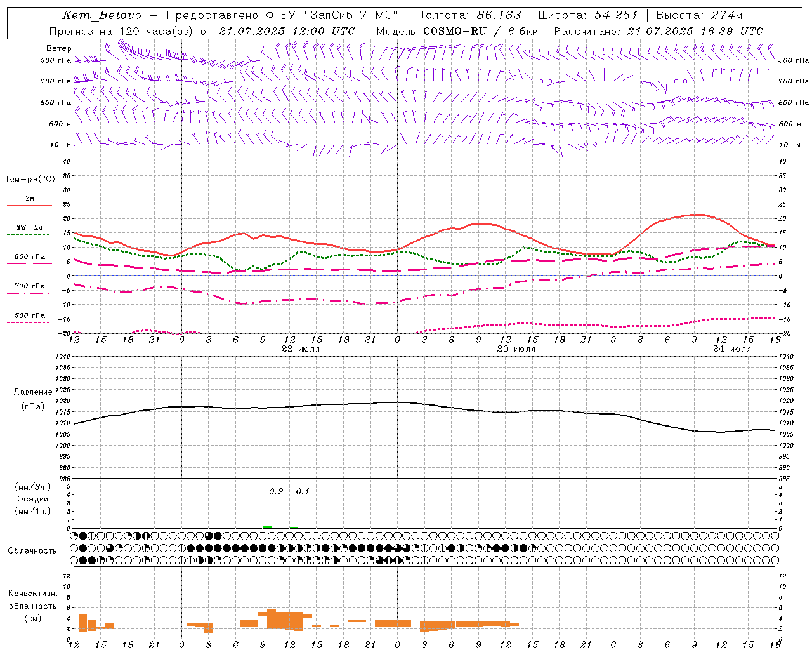Click the Тем-ра(°C) panel label

click(x=30, y=180)
